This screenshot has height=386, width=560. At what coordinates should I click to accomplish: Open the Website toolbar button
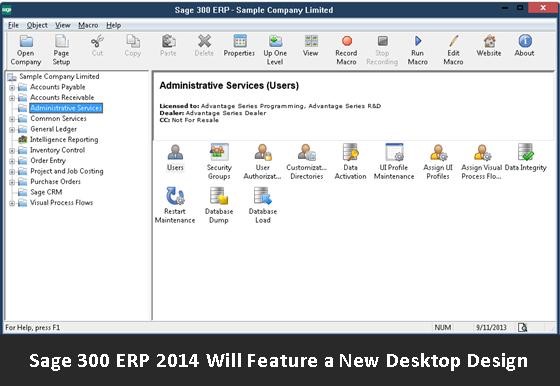489,46
